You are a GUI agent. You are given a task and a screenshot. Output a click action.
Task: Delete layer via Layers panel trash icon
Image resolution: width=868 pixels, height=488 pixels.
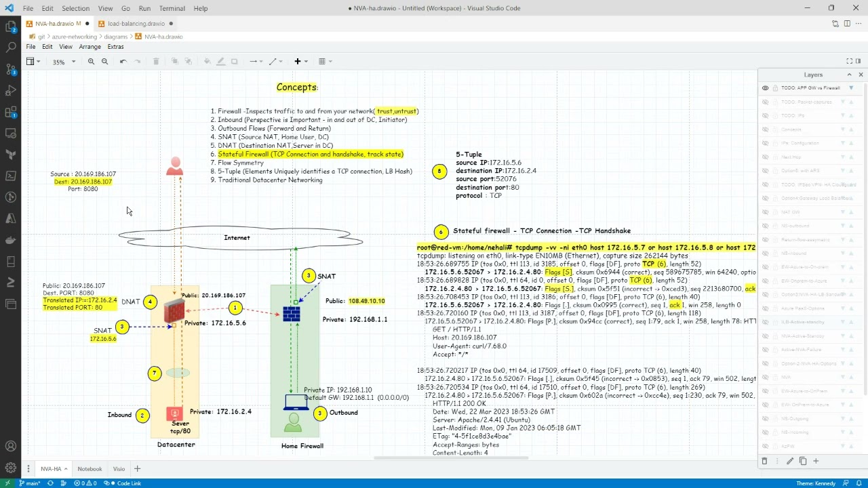click(764, 461)
